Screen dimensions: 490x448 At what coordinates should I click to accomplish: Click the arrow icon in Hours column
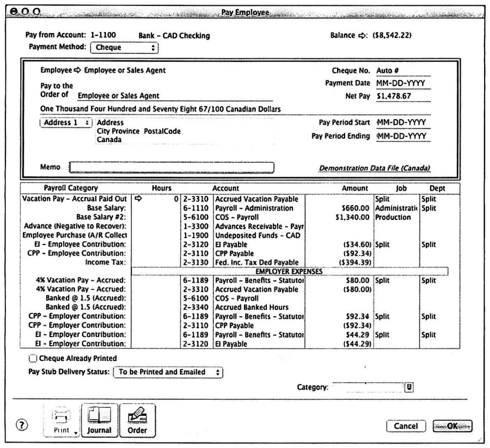point(138,198)
